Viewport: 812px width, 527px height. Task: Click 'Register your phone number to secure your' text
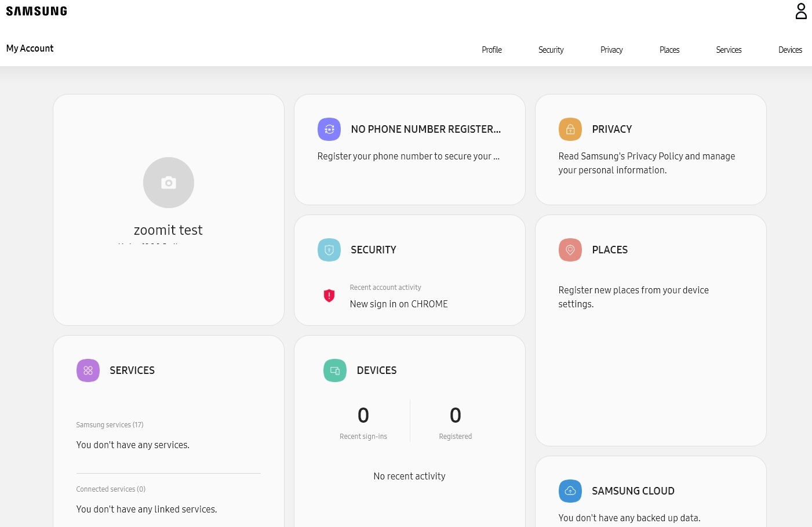(409, 157)
